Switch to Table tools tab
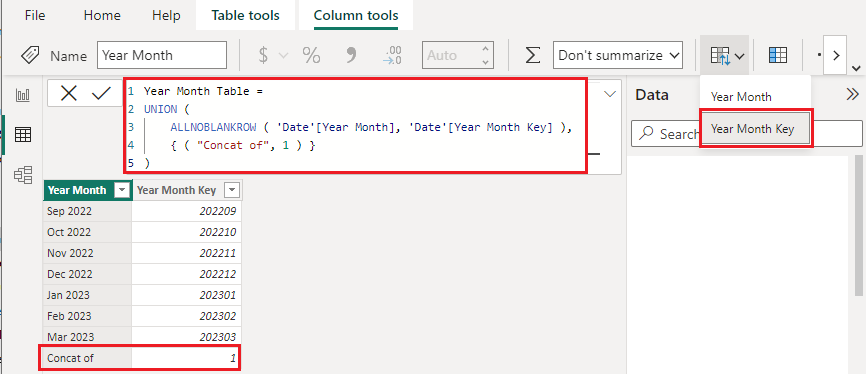866x374 pixels. pyautogui.click(x=245, y=15)
